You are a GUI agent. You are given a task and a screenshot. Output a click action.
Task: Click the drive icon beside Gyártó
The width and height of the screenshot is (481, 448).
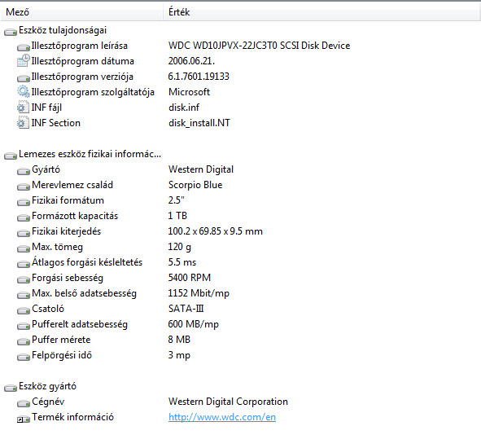[24, 171]
